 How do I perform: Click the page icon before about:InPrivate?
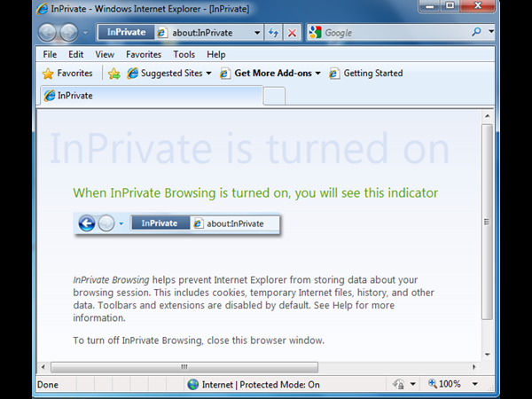[x=162, y=33]
